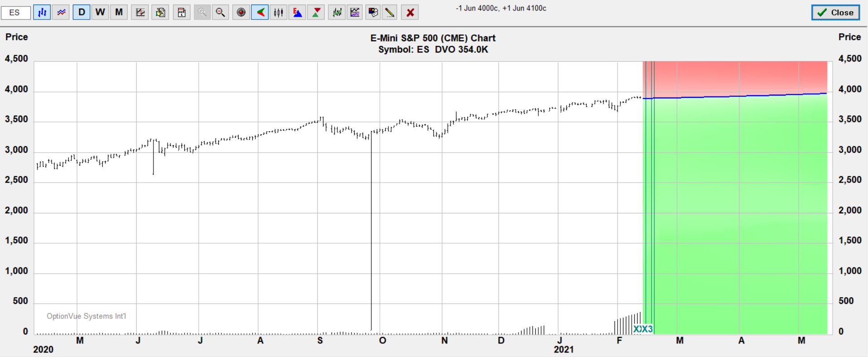Click the right axis 4,000 price label

(850, 89)
